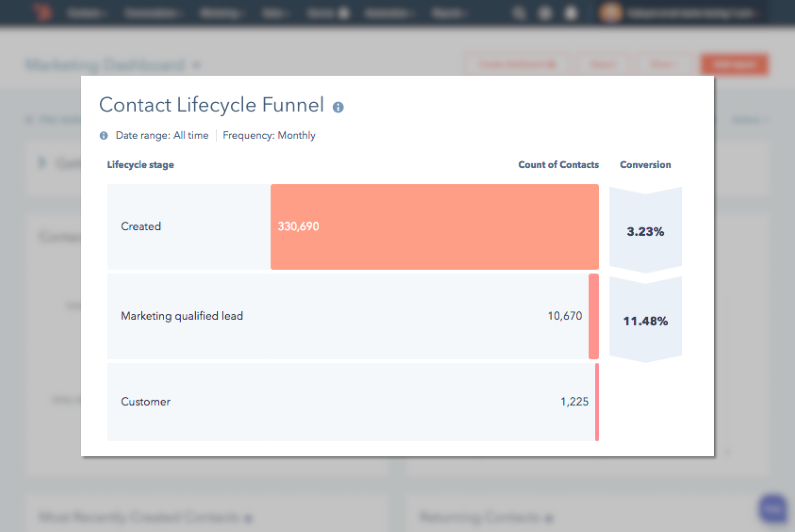Image resolution: width=795 pixels, height=532 pixels.
Task: Click the Customer stage count 1,225
Action: click(x=574, y=401)
